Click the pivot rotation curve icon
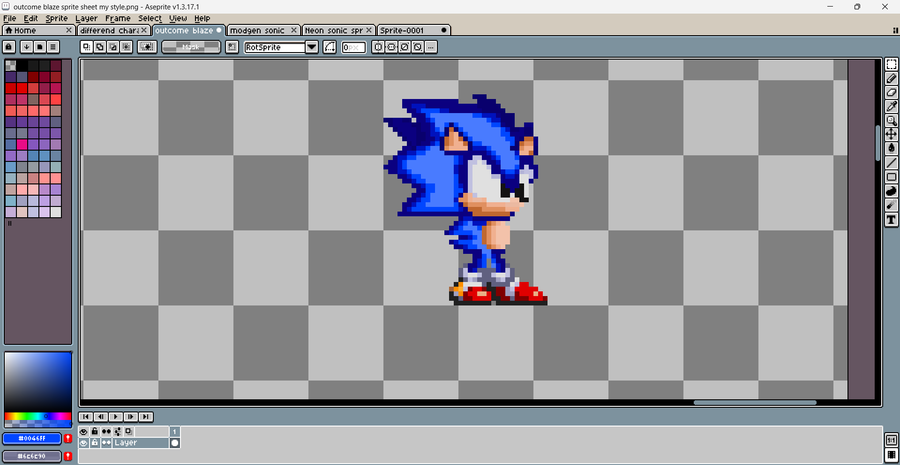This screenshot has height=465, width=900. click(x=329, y=47)
